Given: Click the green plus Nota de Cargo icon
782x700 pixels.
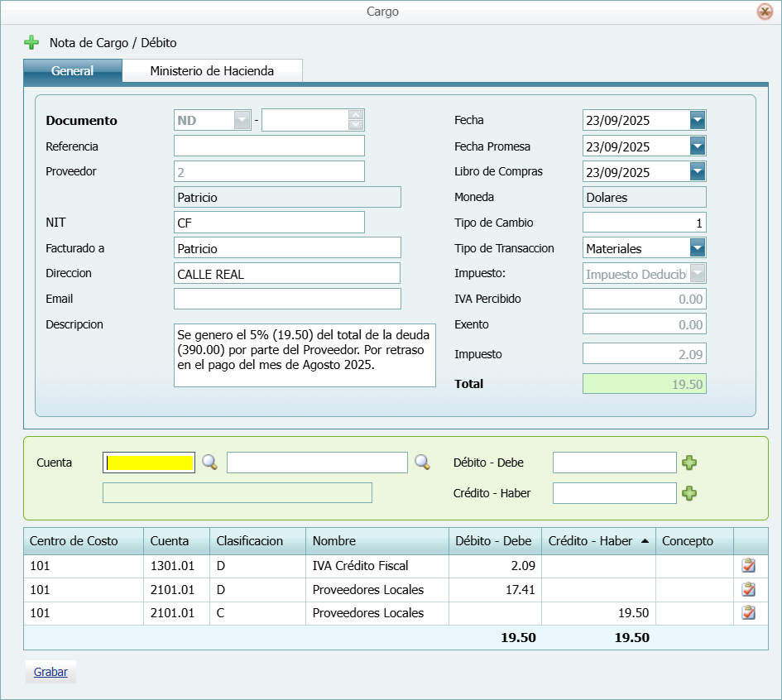Looking at the screenshot, I should (31, 42).
